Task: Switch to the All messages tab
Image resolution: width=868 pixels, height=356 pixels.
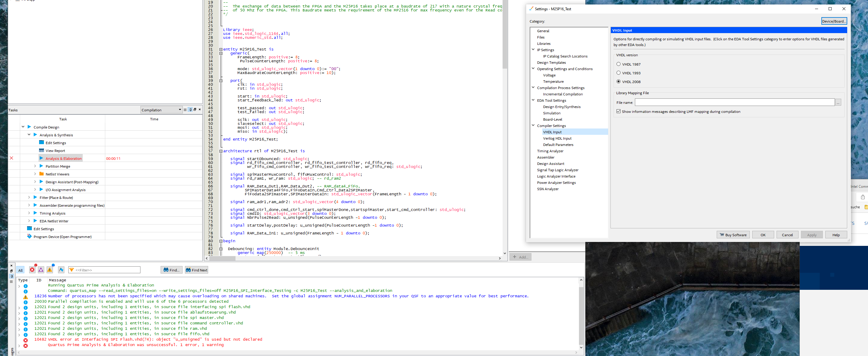Action: [20, 270]
